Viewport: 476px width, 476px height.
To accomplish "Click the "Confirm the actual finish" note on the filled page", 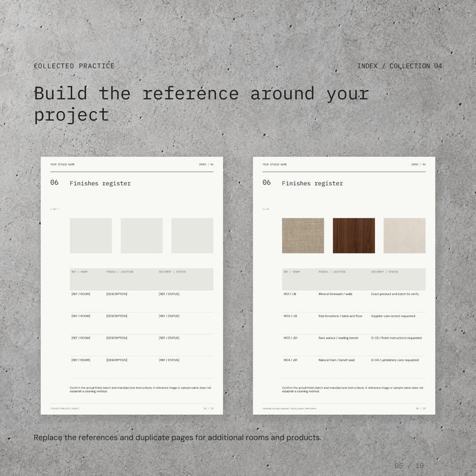I will (x=353, y=390).
